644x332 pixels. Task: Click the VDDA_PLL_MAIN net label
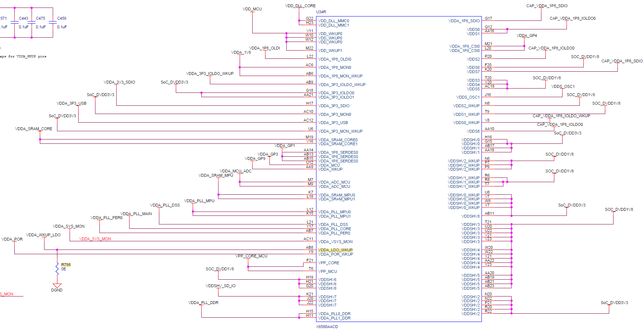click(x=136, y=214)
